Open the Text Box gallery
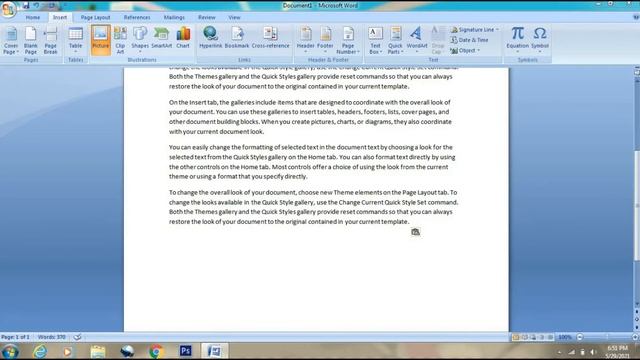The image size is (640, 360). pyautogui.click(x=375, y=40)
